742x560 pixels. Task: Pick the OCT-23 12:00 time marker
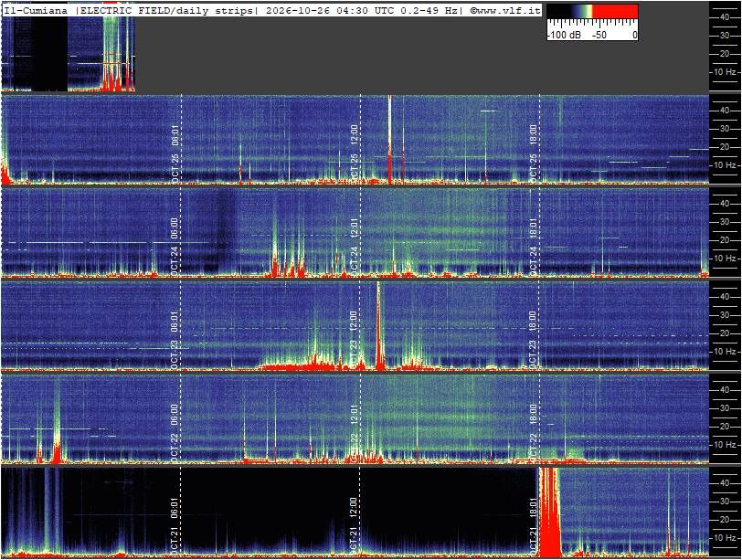coord(354,340)
